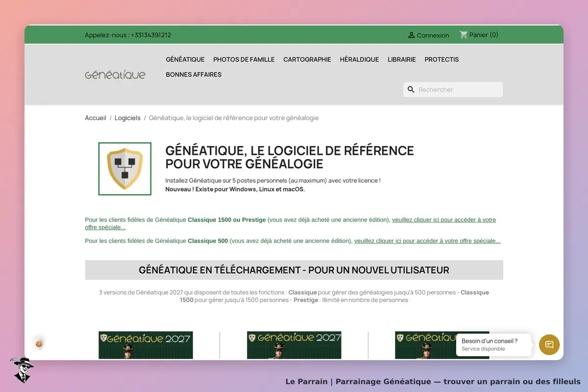Image resolution: width=588 pixels, height=392 pixels.
Task: Click the cookie settings icon
Action: [39, 344]
